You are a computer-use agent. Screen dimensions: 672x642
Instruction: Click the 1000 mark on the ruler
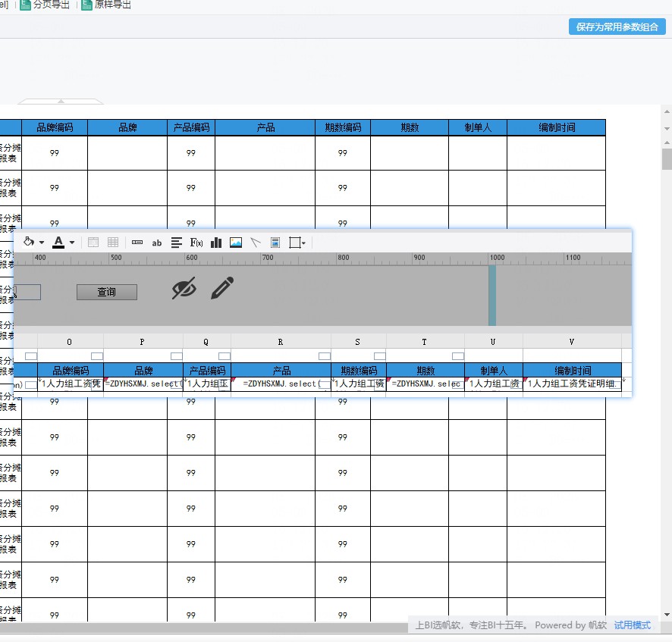497,258
